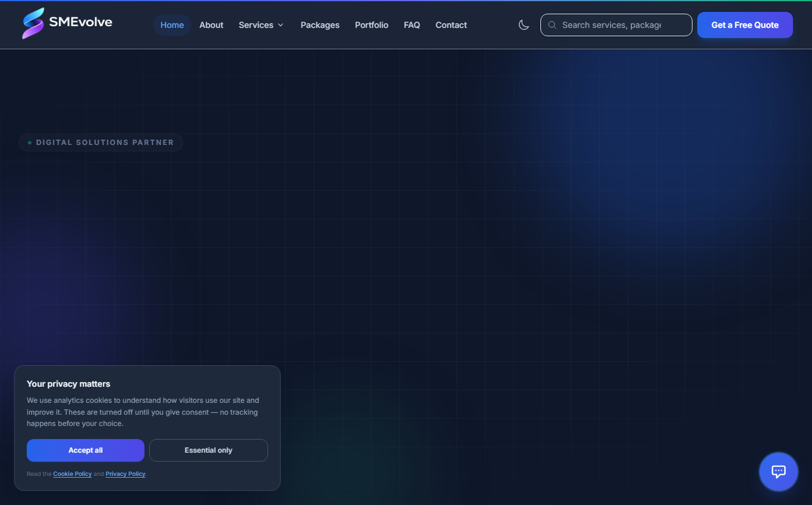Click the 'Your privacy matters' heading
Screen dimensions: 812x505
tap(68, 384)
